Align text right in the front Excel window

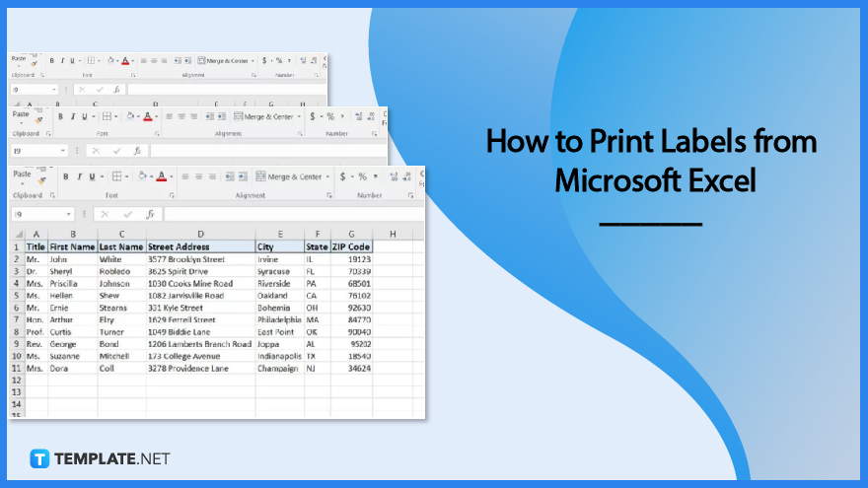point(212,176)
